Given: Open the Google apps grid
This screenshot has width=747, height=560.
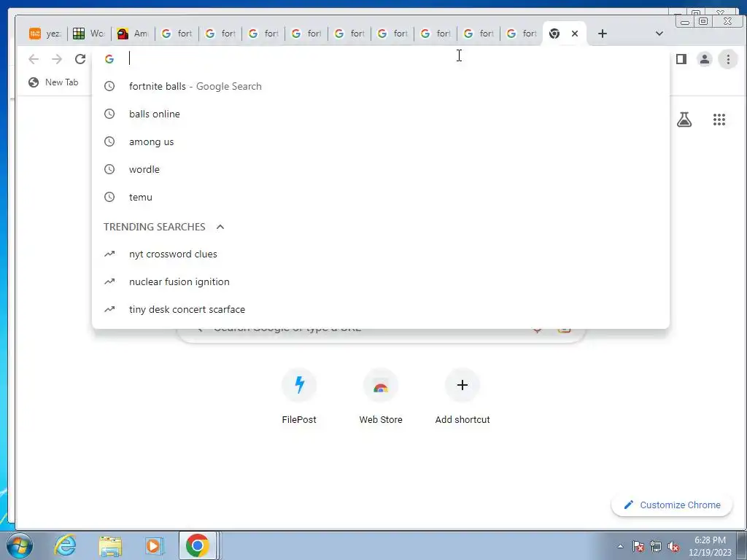Looking at the screenshot, I should [x=719, y=120].
